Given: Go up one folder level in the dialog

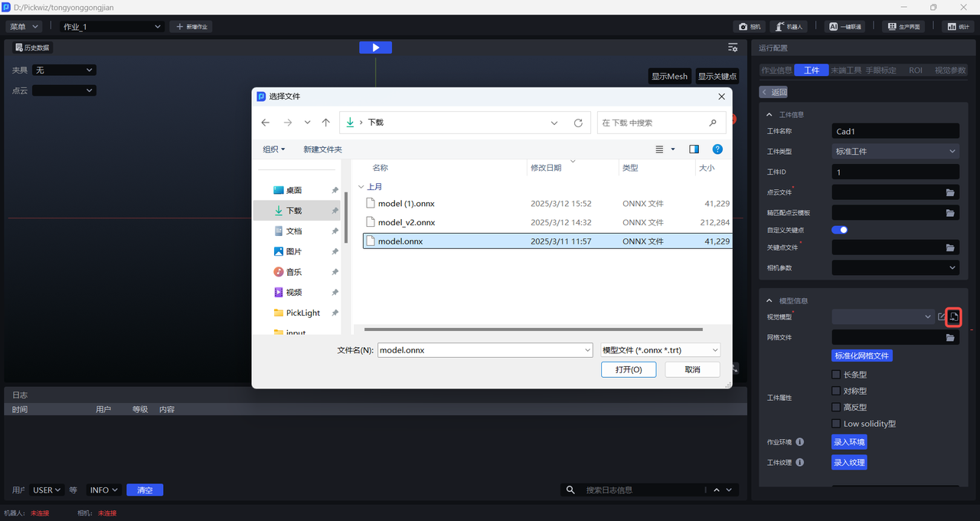Looking at the screenshot, I should (x=326, y=123).
